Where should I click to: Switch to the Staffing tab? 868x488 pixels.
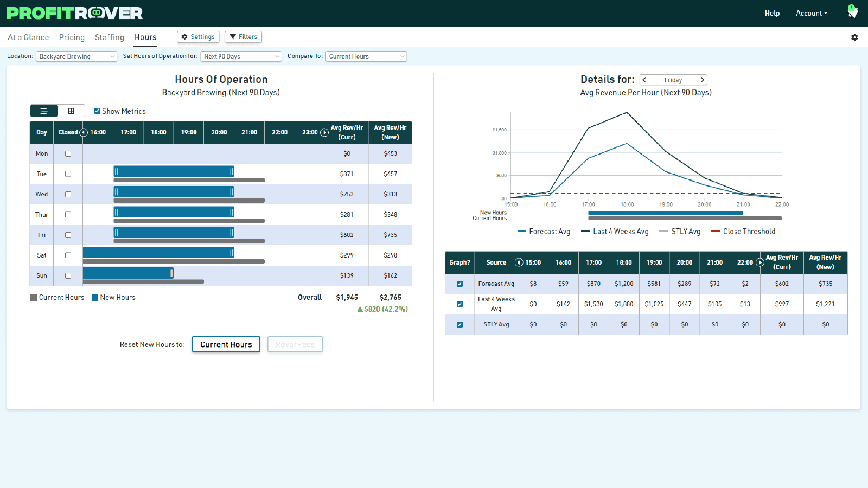tap(110, 37)
